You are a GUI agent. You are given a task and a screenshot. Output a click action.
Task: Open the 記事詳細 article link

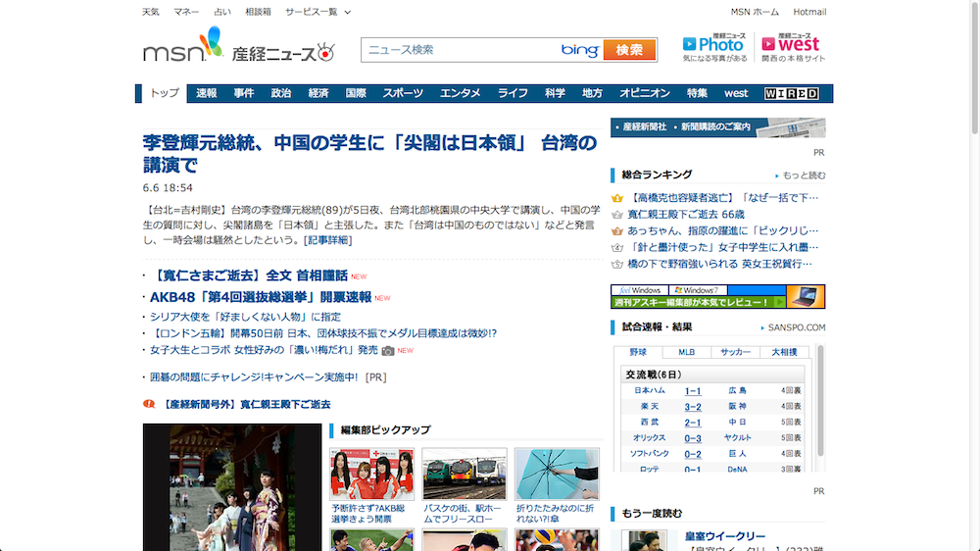click(327, 239)
